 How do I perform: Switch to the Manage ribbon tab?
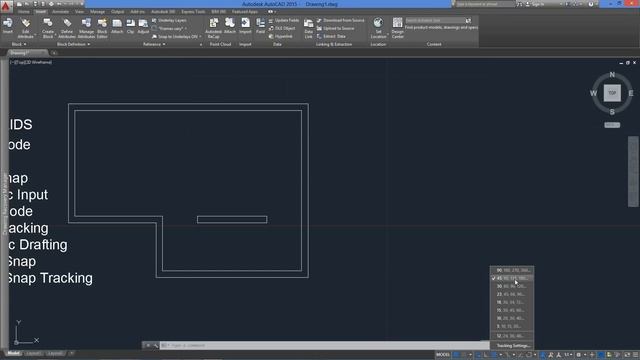[x=97, y=12]
